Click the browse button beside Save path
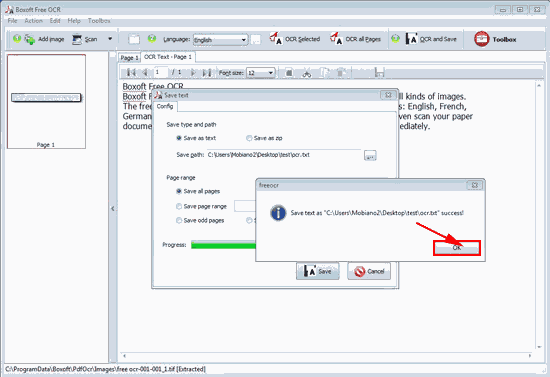550x377 pixels. click(370, 155)
